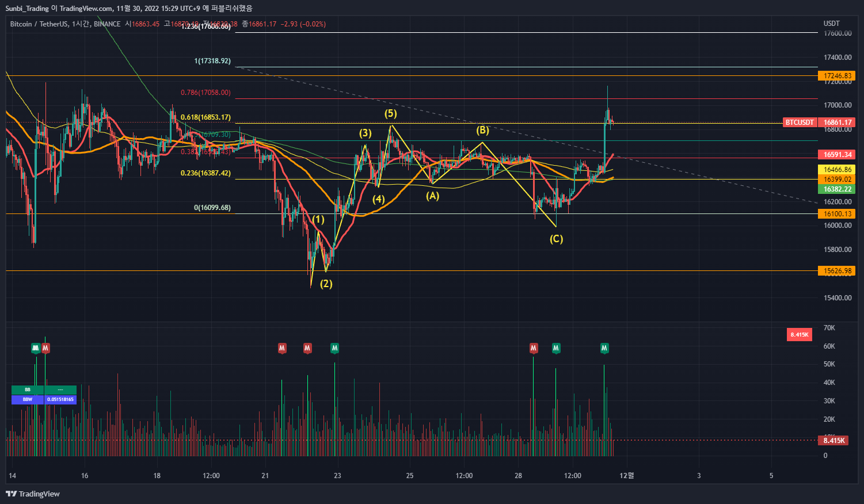Click the red M marker above date 28
864x504 pixels.
pyautogui.click(x=534, y=348)
